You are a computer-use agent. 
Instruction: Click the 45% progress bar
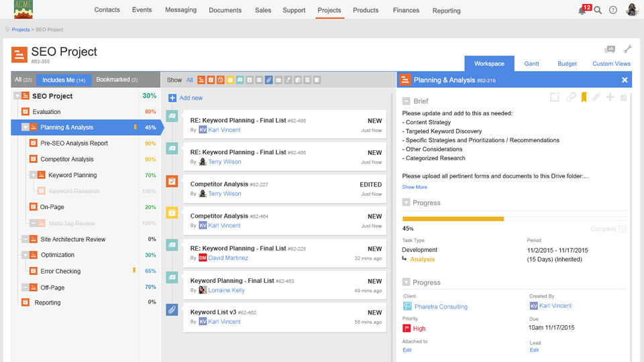click(x=515, y=219)
